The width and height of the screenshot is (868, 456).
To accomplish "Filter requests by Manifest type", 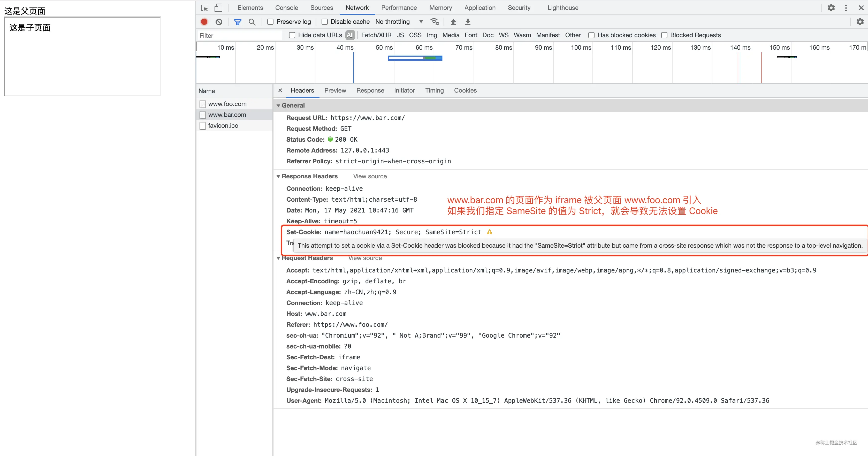I will 547,35.
